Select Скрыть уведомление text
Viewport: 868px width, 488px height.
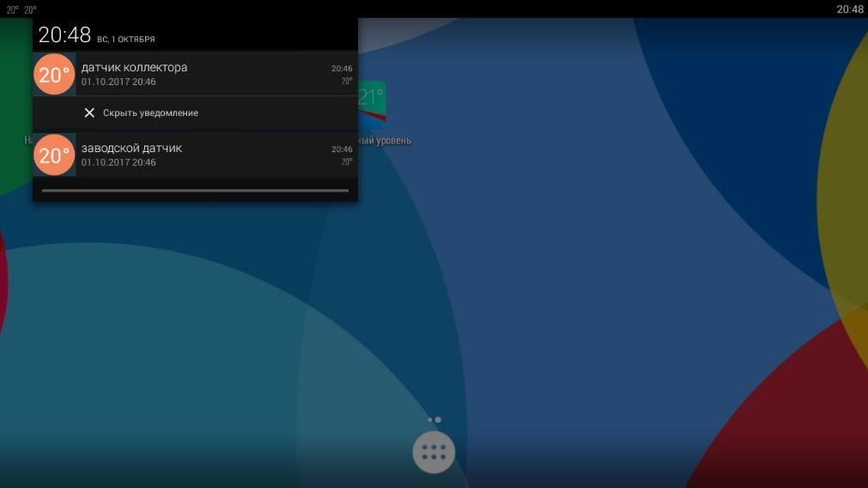[150, 113]
